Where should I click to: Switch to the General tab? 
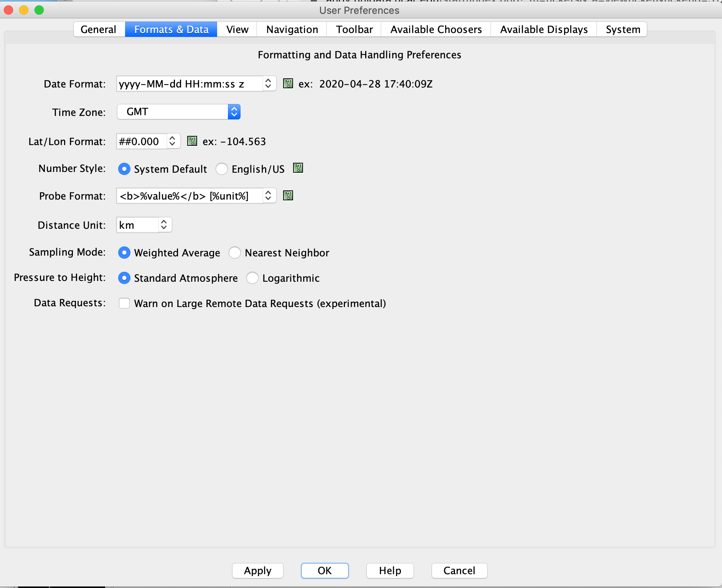click(98, 30)
